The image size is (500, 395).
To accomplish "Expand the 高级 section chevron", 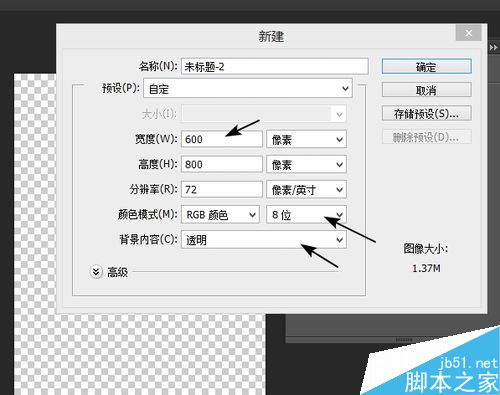I will point(96,272).
